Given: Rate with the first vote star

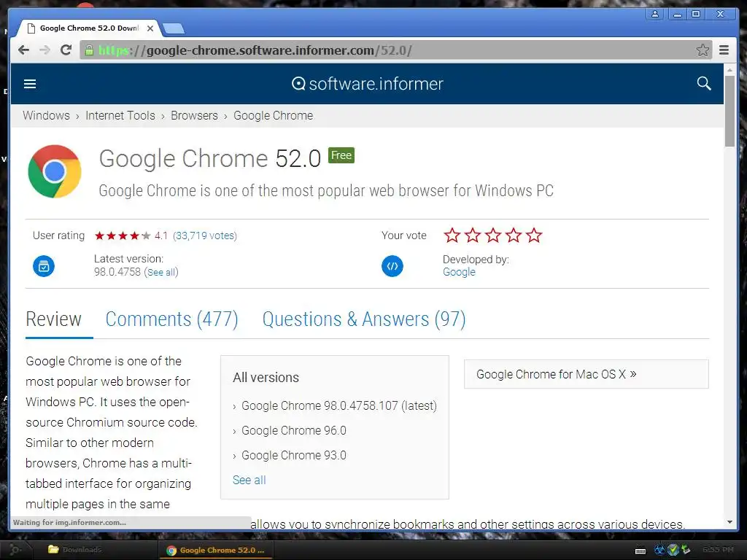Looking at the screenshot, I should tap(452, 236).
